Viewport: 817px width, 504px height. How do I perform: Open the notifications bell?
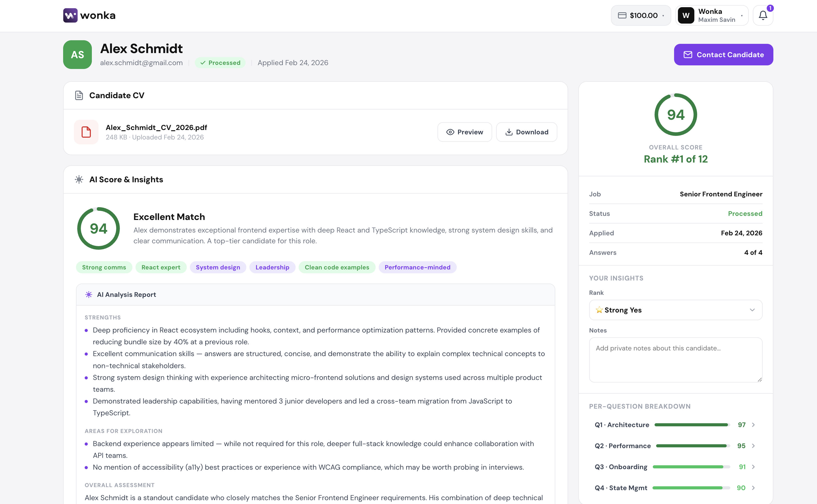pos(763,15)
